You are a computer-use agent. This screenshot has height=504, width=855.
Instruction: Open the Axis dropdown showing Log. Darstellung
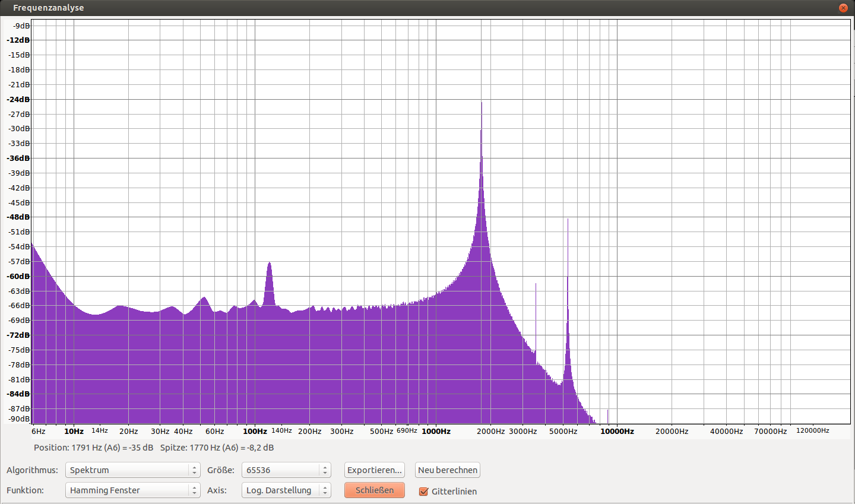coord(286,490)
